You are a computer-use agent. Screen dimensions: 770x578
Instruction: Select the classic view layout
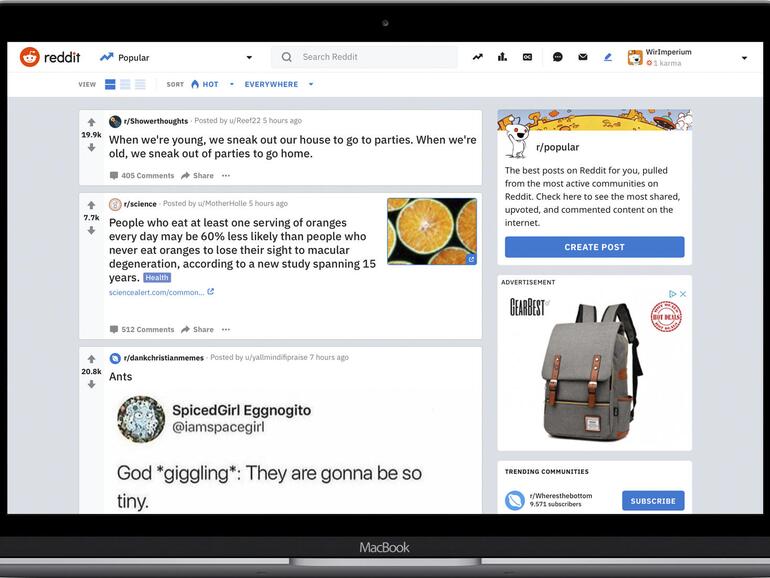(125, 84)
